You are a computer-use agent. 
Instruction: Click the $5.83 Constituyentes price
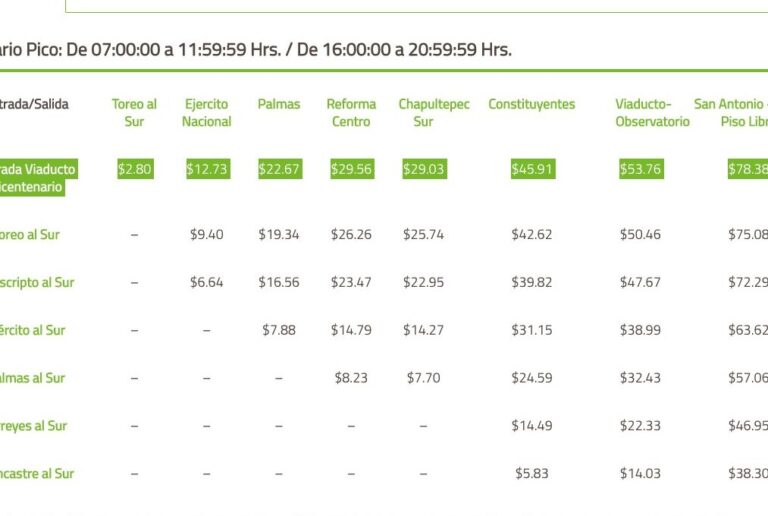[532, 473]
